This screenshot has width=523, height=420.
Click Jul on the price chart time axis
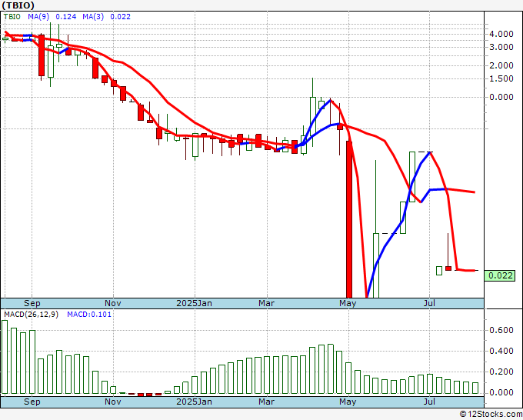[x=429, y=303]
